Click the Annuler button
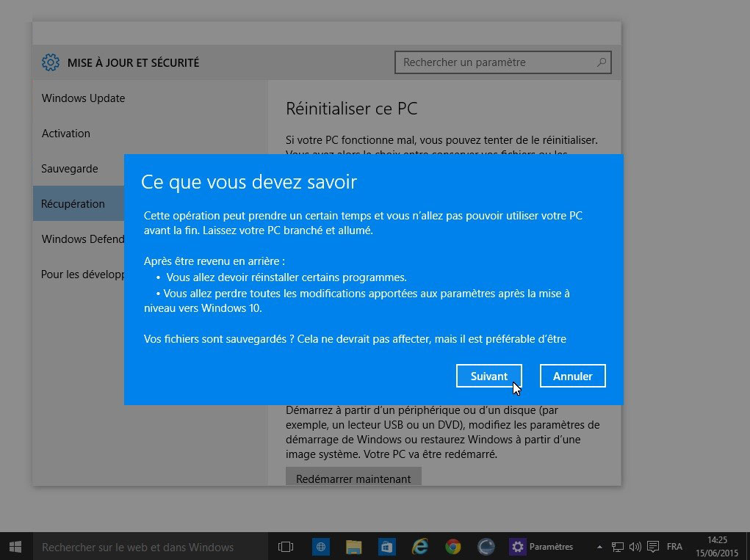The height and width of the screenshot is (560, 750). pos(572,376)
